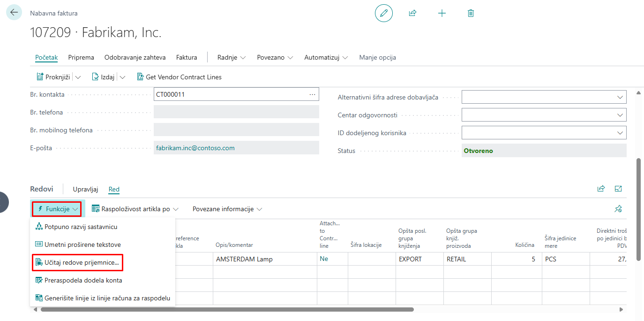Image resolution: width=644 pixels, height=321 pixels.
Task: Click the plus icon to create new
Action: (x=442, y=13)
